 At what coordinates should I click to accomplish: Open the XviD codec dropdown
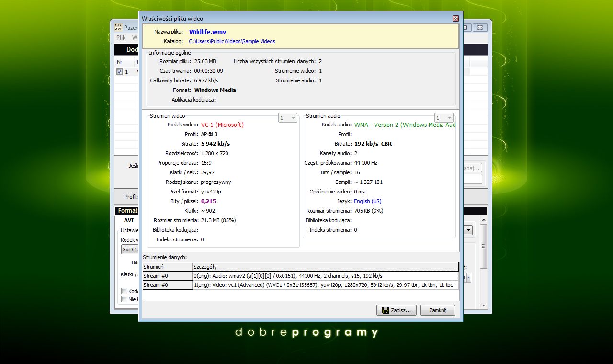pyautogui.click(x=129, y=250)
